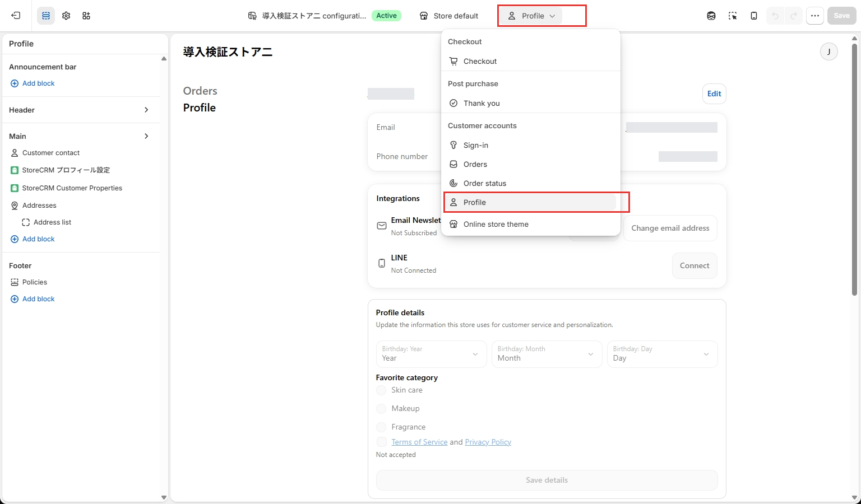
Task: Open the Terms of Service link
Action: click(419, 442)
